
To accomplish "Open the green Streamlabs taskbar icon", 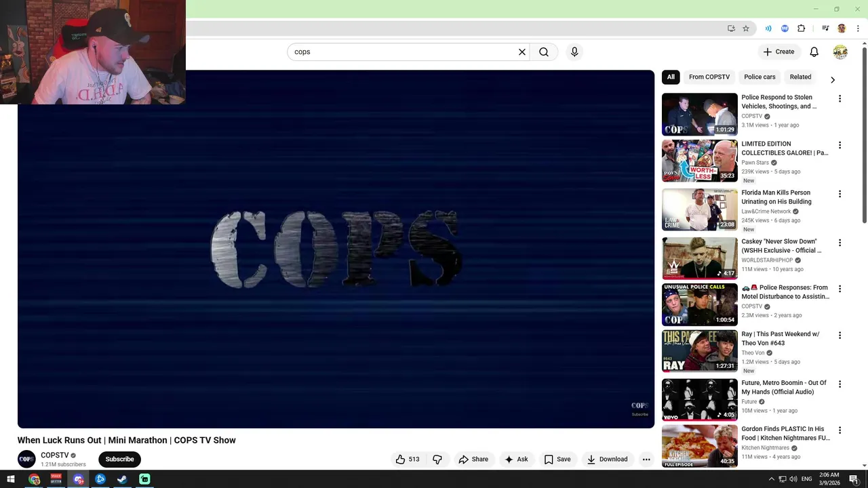I will tap(144, 479).
